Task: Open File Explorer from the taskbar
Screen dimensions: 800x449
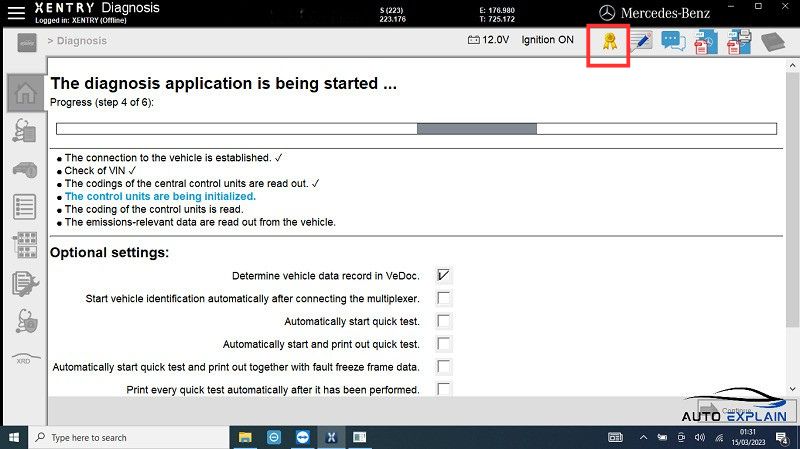Action: (245, 437)
